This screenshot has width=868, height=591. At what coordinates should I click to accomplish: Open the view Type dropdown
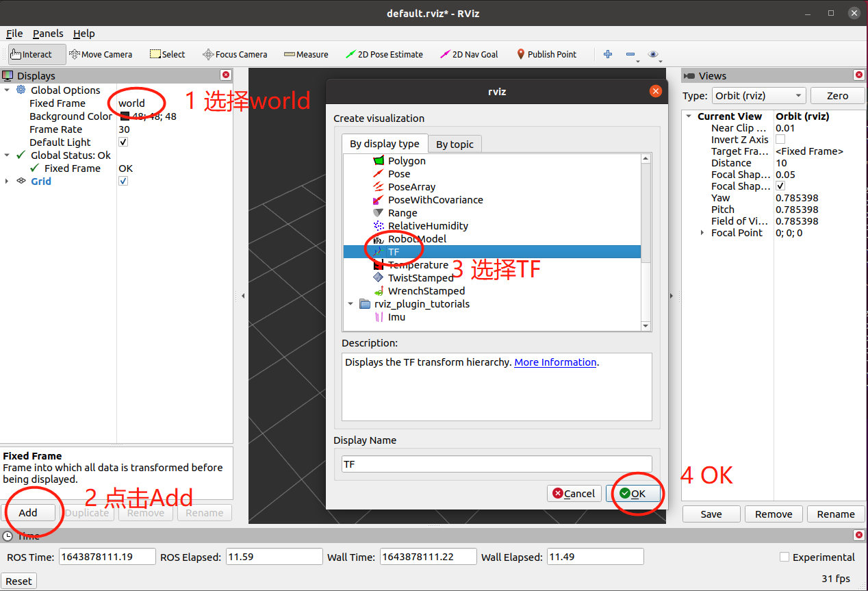[x=758, y=96]
